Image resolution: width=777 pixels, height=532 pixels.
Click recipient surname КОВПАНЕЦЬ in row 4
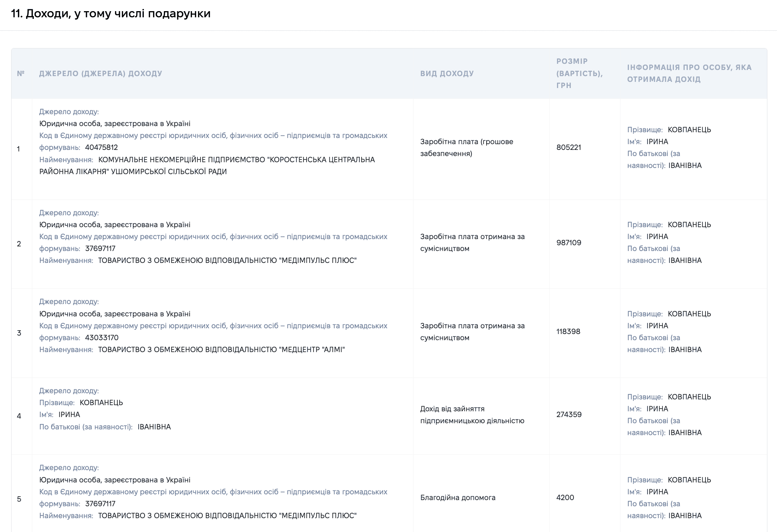[x=689, y=397]
